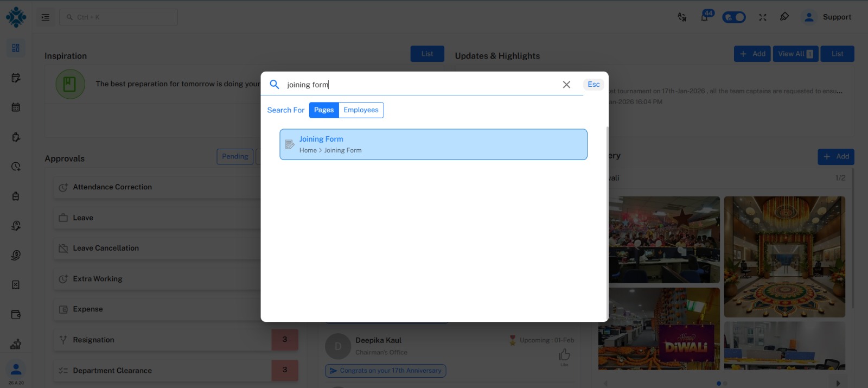Click the green book Inspiration icon

70,84
